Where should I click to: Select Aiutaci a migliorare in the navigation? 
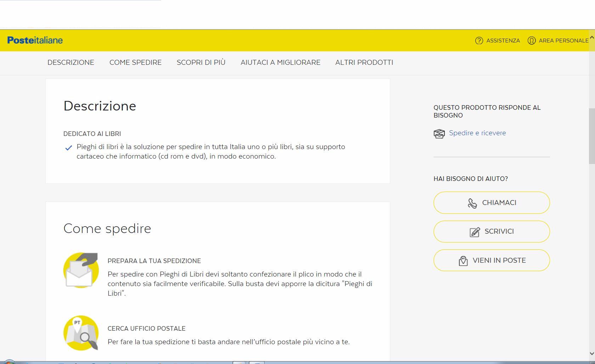click(280, 63)
